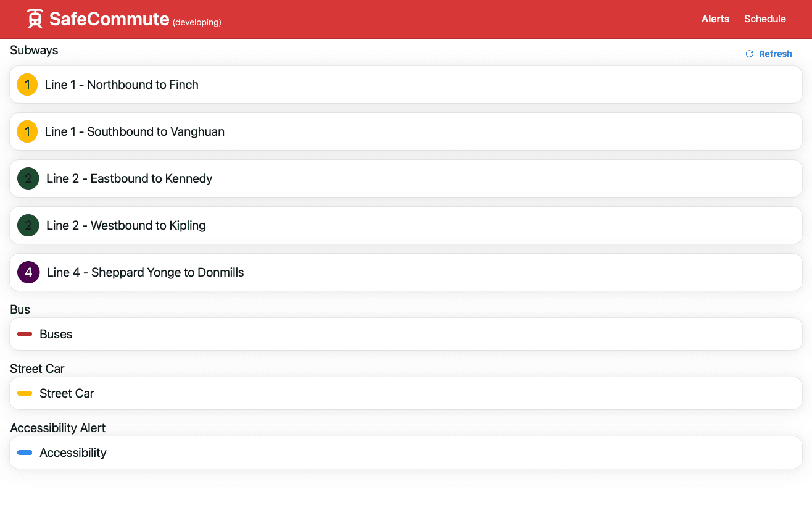
Task: Expand Line 1 Northbound to Finch card
Action: (x=406, y=85)
